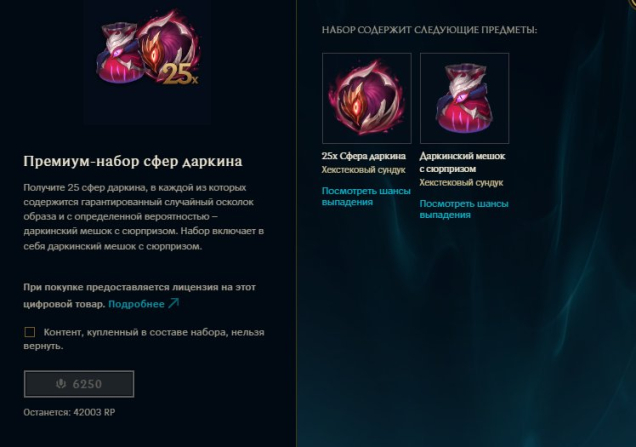Click the external arrow icon beside Подробнее
The image size is (636, 447).
174,303
